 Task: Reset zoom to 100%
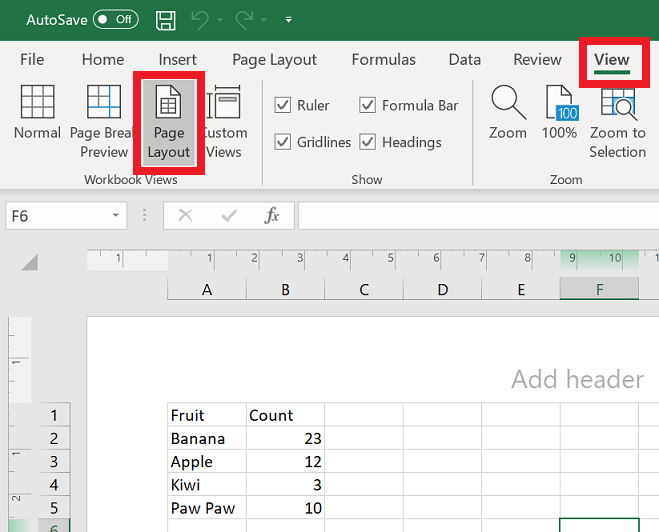coord(559,113)
